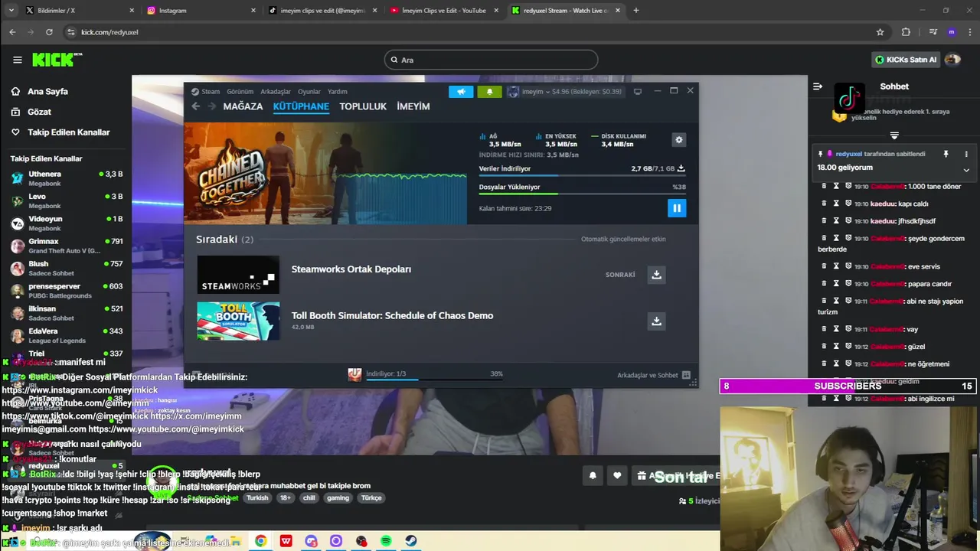Click KICKs Satın Al button
The height and width of the screenshot is (551, 980).
(x=906, y=60)
